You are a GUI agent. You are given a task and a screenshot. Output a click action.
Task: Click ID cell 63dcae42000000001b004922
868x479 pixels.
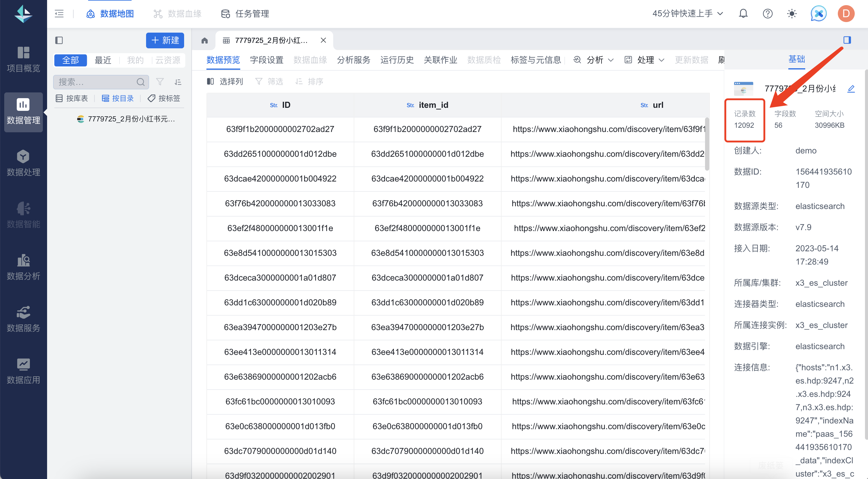coord(280,179)
